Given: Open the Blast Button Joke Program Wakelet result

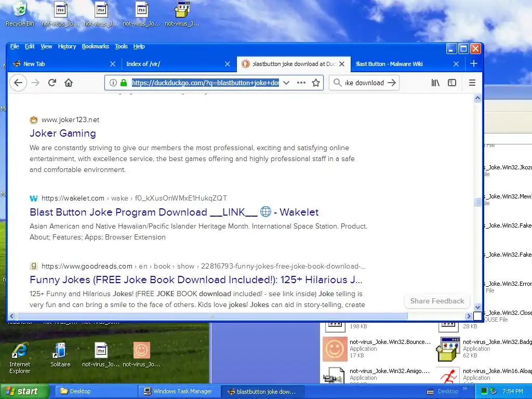Looking at the screenshot, I should 174,212.
